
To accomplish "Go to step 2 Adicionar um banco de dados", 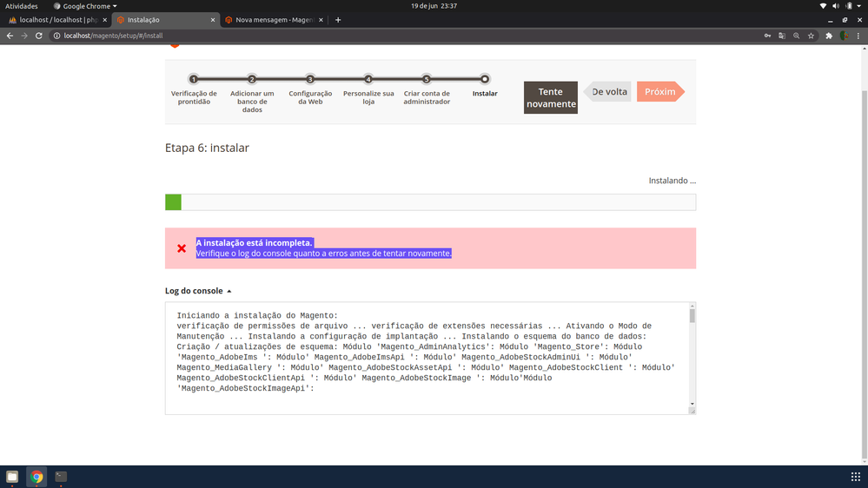I will click(252, 79).
